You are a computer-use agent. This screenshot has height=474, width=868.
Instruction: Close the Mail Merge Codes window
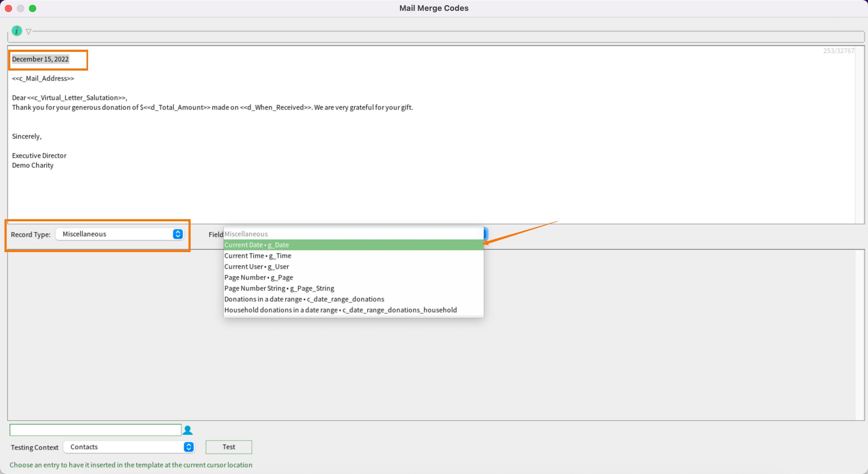tap(8, 8)
